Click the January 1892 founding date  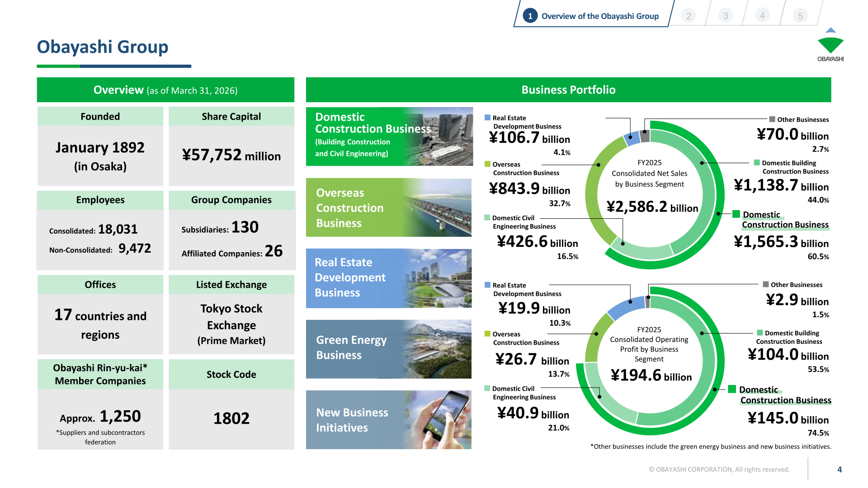pyautogui.click(x=100, y=148)
